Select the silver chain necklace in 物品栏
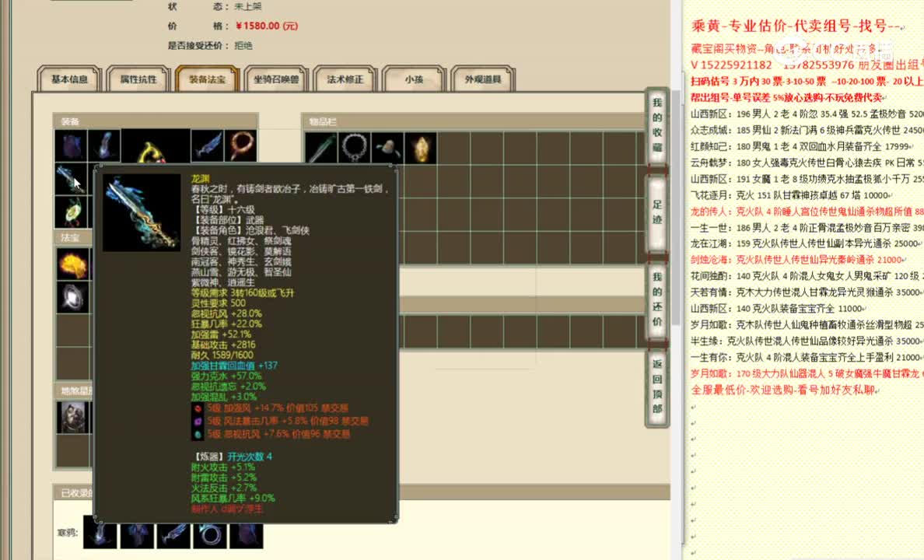Image resolution: width=924 pixels, height=560 pixels. coord(355,148)
